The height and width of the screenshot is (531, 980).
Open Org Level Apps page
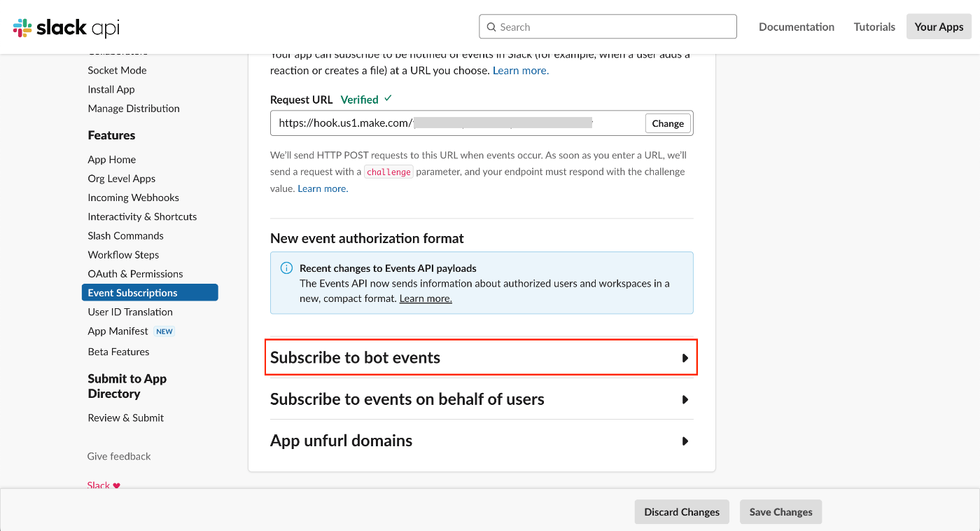coord(122,178)
